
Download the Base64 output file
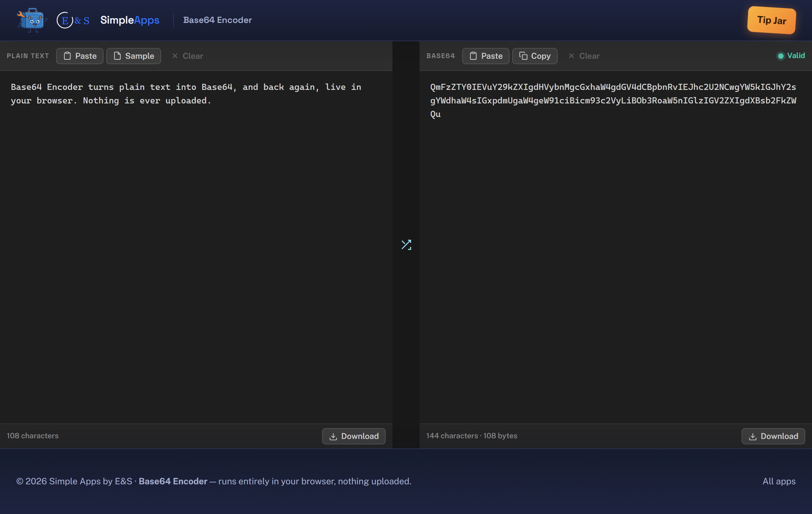coord(773,436)
